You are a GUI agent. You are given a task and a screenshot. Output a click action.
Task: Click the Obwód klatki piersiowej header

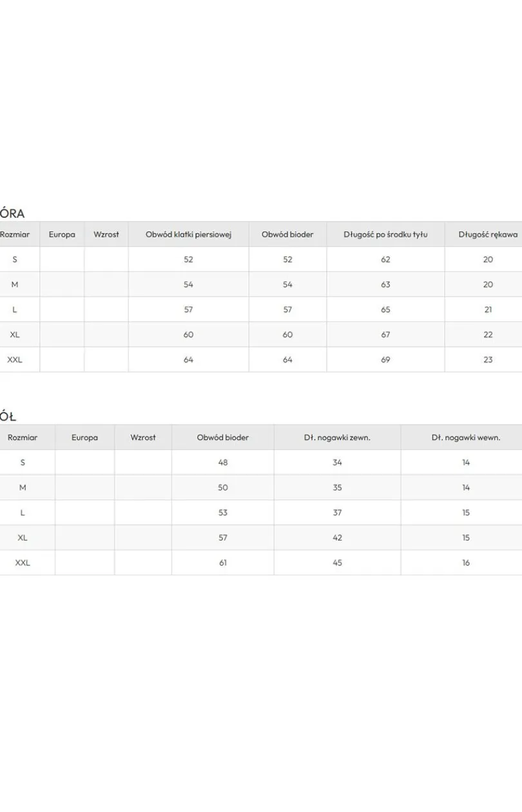[188, 235]
